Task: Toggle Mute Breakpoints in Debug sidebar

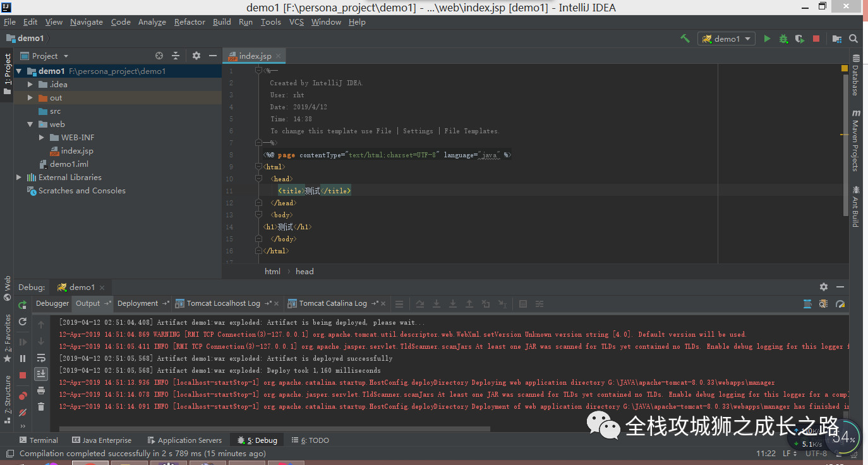Action: coord(23,412)
